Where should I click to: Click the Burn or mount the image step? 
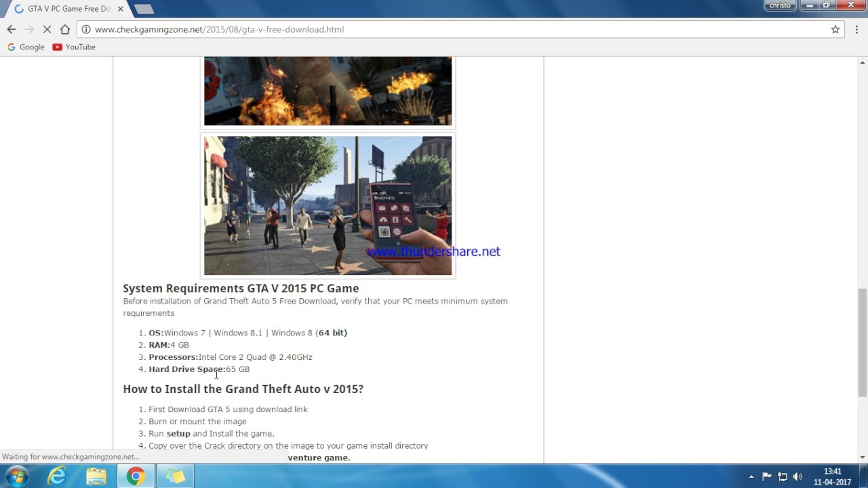pyautogui.click(x=197, y=422)
